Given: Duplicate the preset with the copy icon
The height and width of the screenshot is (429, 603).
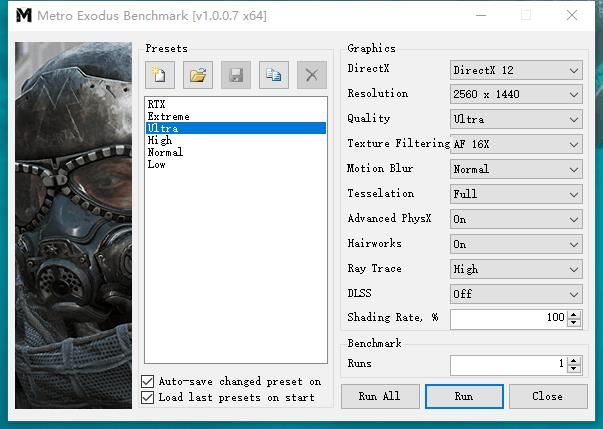Looking at the screenshot, I should pos(274,75).
